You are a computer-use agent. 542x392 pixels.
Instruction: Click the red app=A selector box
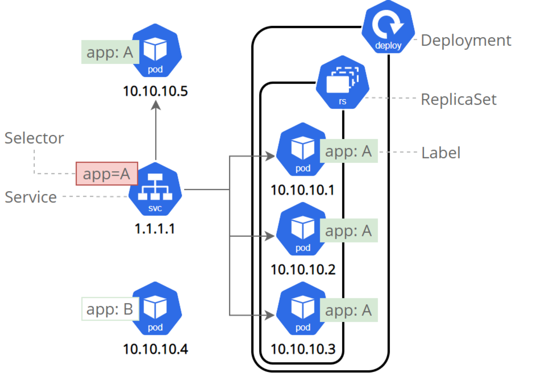107,174
